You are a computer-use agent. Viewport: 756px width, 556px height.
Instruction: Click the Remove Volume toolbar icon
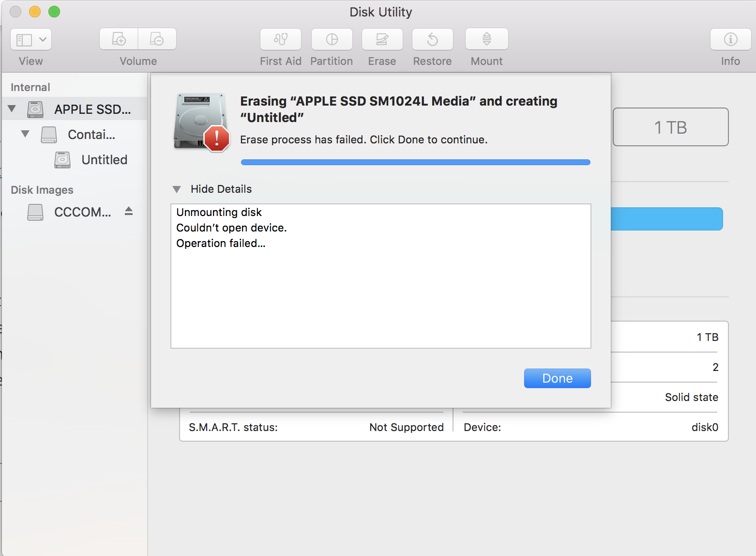click(x=157, y=39)
